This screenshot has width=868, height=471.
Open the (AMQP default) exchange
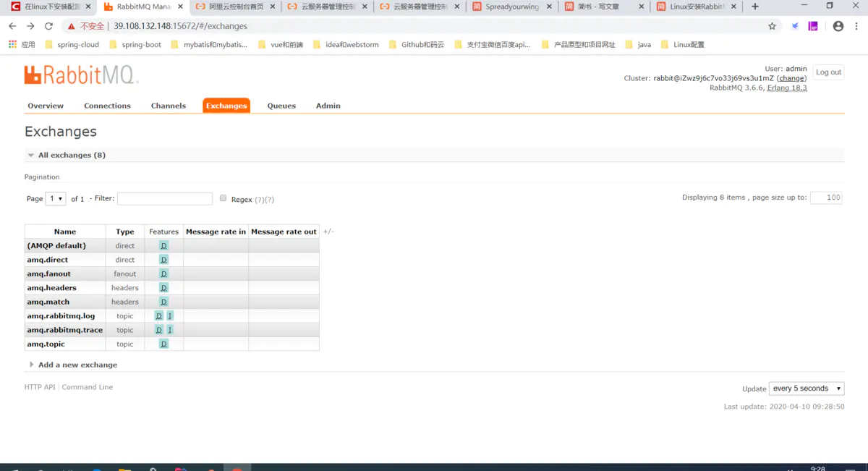pyautogui.click(x=56, y=246)
